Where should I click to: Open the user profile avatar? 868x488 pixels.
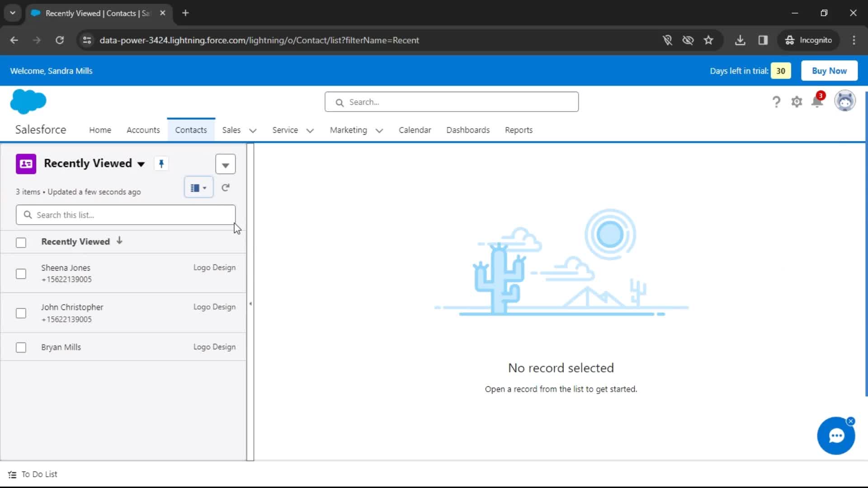[x=844, y=101]
